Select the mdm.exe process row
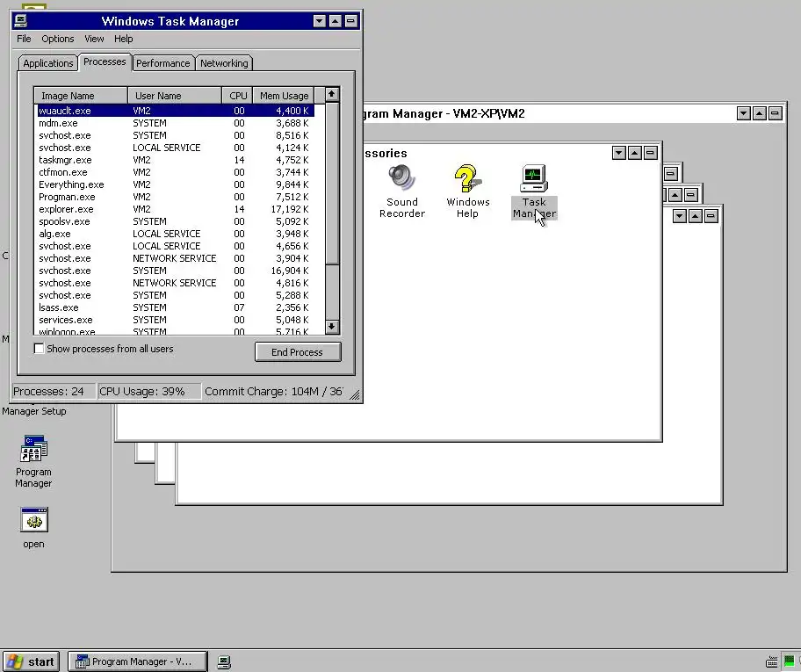The image size is (801, 672). [176, 123]
